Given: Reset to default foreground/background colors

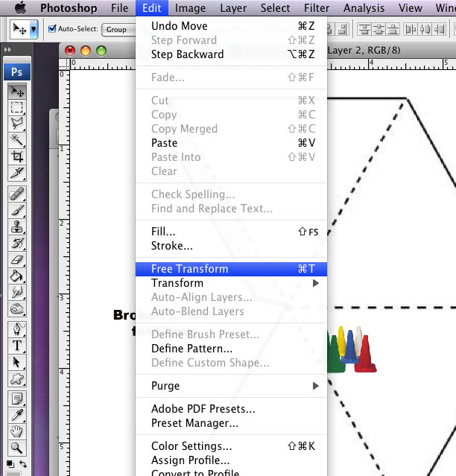Looking at the screenshot, I should [x=10, y=464].
